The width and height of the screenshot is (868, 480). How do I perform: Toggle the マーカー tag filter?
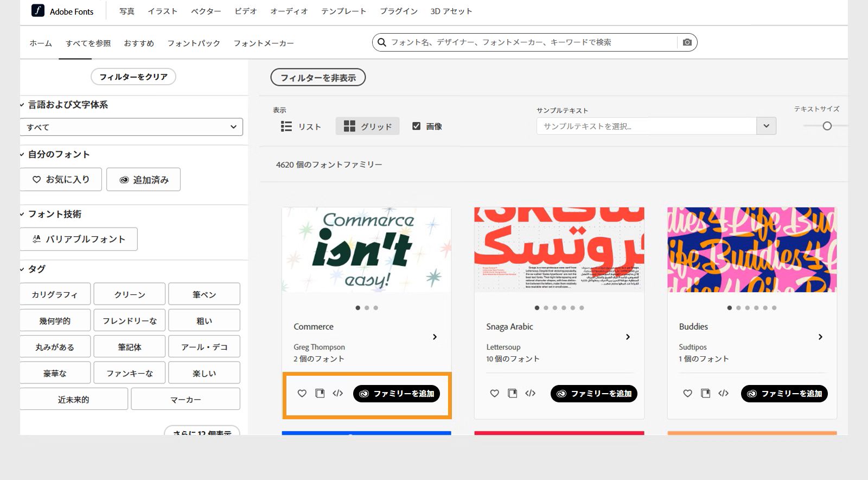(186, 399)
